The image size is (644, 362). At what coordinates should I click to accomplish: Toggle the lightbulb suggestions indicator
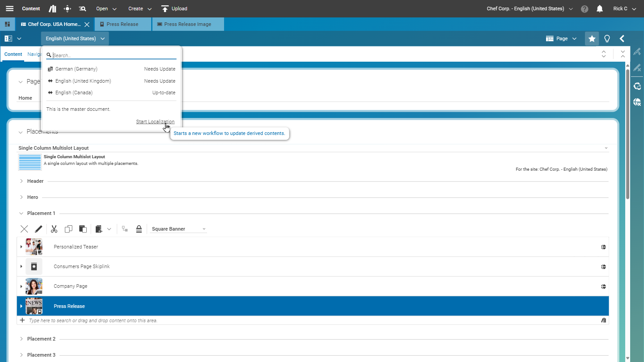607,38
